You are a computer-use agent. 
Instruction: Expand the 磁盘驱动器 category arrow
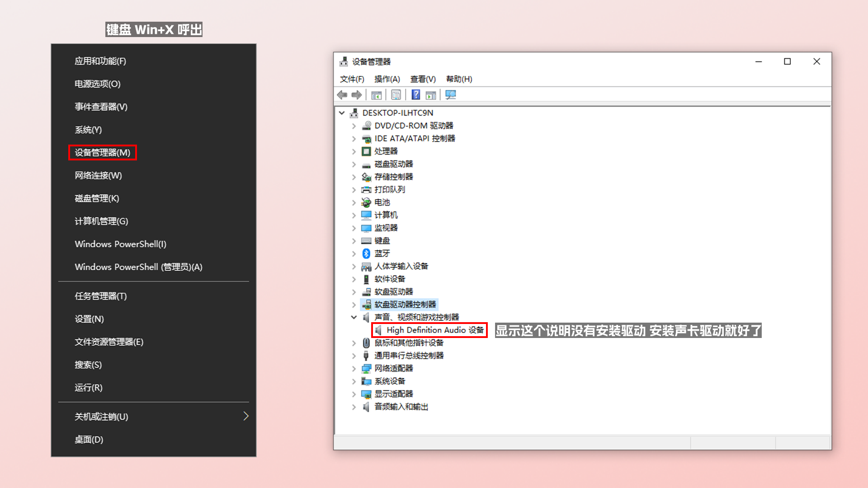pyautogui.click(x=354, y=164)
